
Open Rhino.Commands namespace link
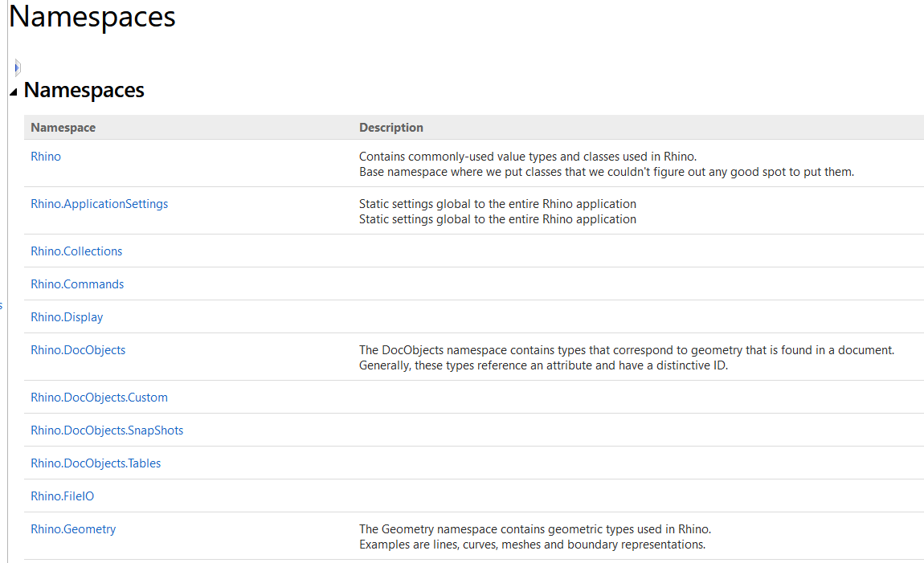point(77,284)
